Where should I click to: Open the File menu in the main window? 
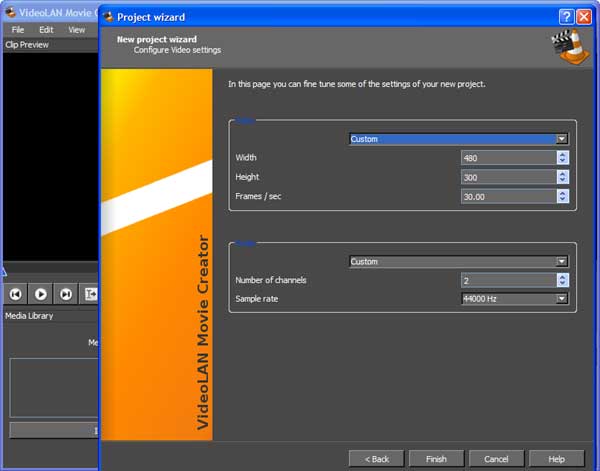[18, 30]
